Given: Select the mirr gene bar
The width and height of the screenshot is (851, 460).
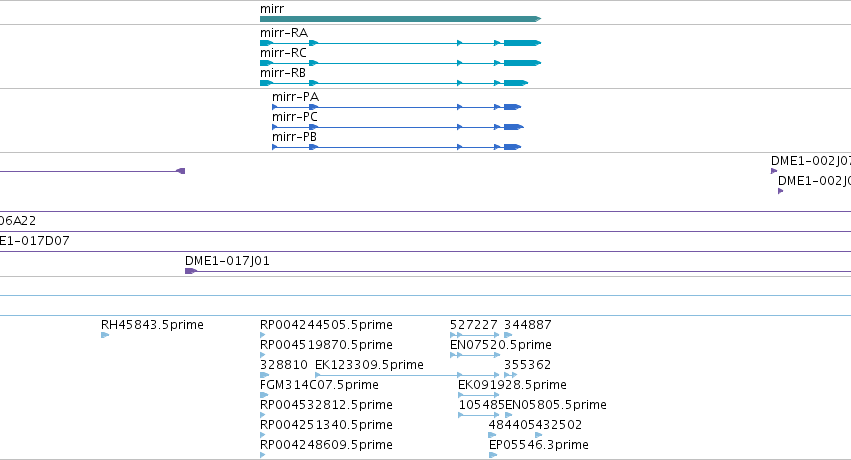Looking at the screenshot, I should [x=401, y=19].
